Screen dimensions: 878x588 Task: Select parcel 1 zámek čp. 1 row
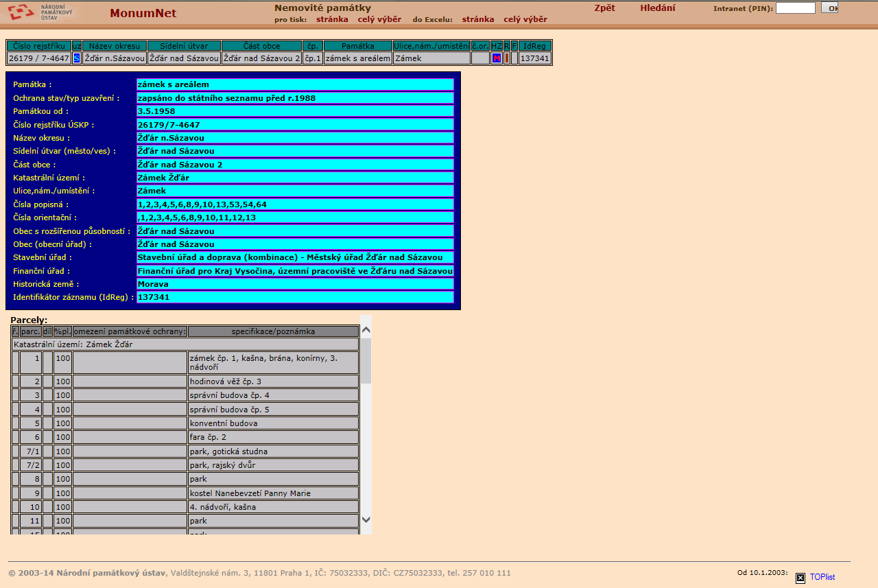click(x=185, y=363)
